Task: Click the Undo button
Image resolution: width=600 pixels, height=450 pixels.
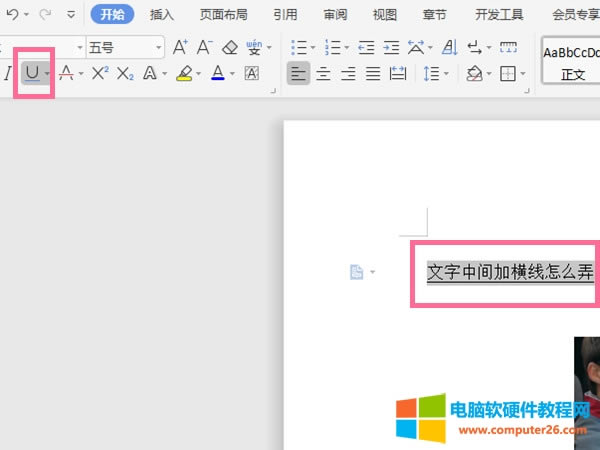Action: click(x=11, y=15)
